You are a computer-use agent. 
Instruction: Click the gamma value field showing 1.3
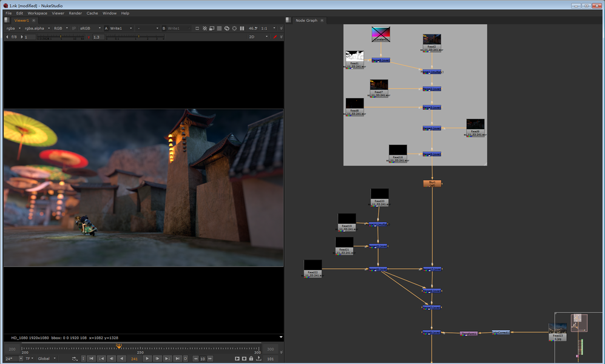(98, 37)
